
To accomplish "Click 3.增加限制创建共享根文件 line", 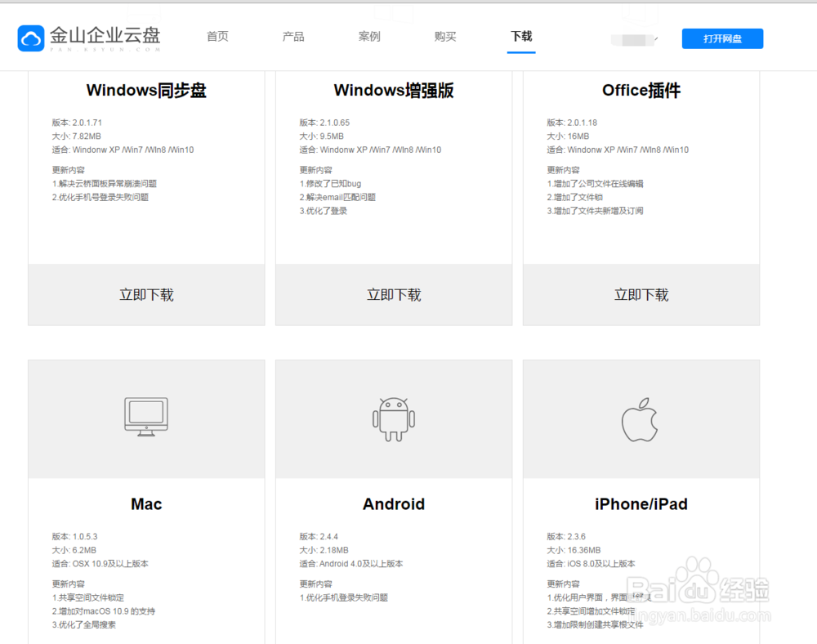I will [x=595, y=624].
